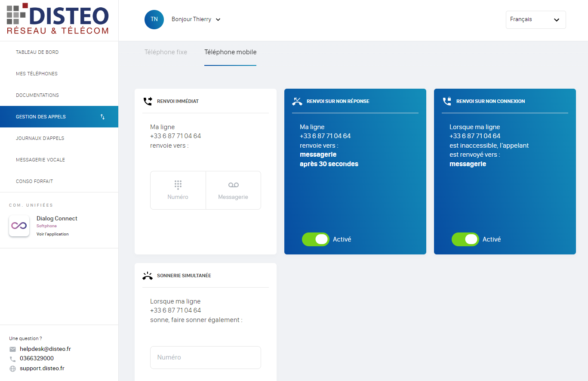
Task: Click the phone icon beside 0366329000
Action: tap(12, 359)
